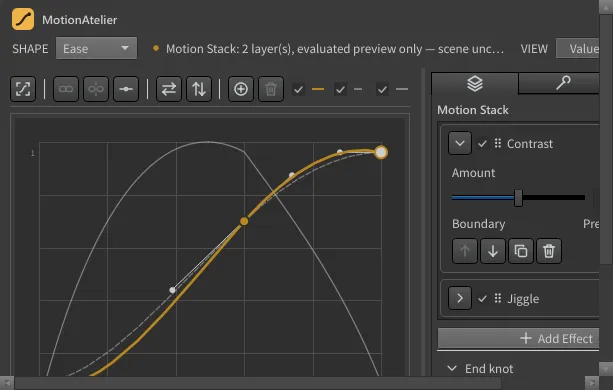Switch to the inspector magnifier tab
This screenshot has width=613, height=390.
[x=559, y=83]
